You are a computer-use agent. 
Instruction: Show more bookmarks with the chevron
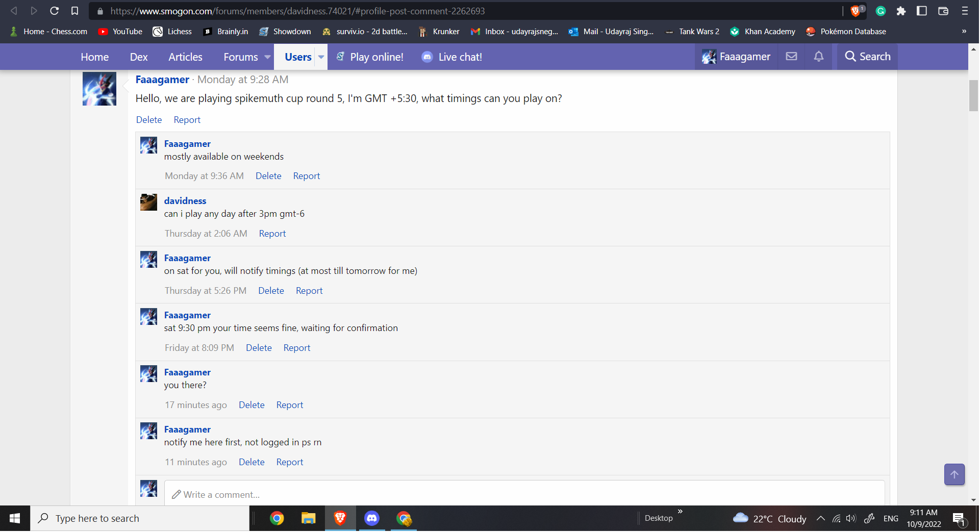tap(964, 31)
